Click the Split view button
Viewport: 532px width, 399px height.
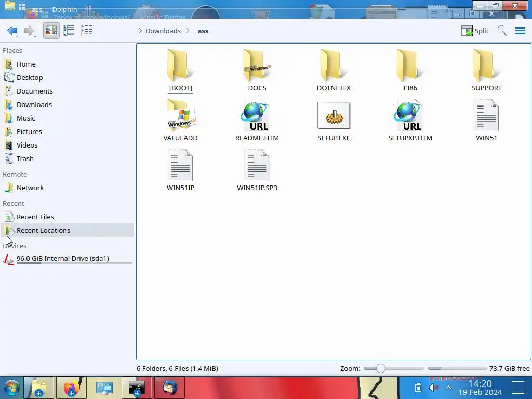pyautogui.click(x=475, y=31)
